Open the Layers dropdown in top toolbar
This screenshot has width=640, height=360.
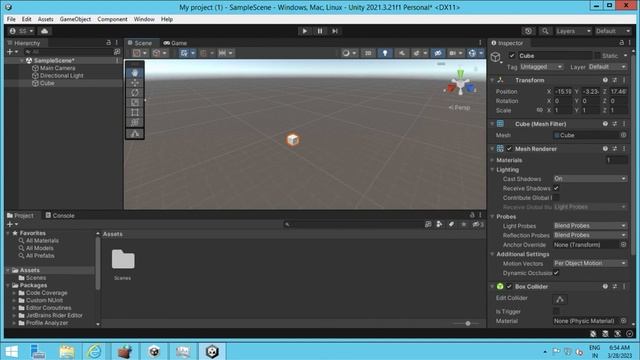[573, 31]
